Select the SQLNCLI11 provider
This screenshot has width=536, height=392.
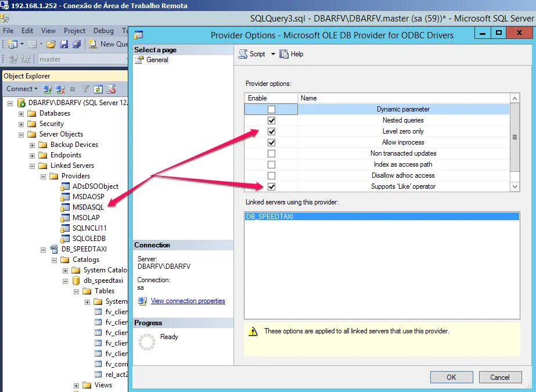pyautogui.click(x=89, y=228)
